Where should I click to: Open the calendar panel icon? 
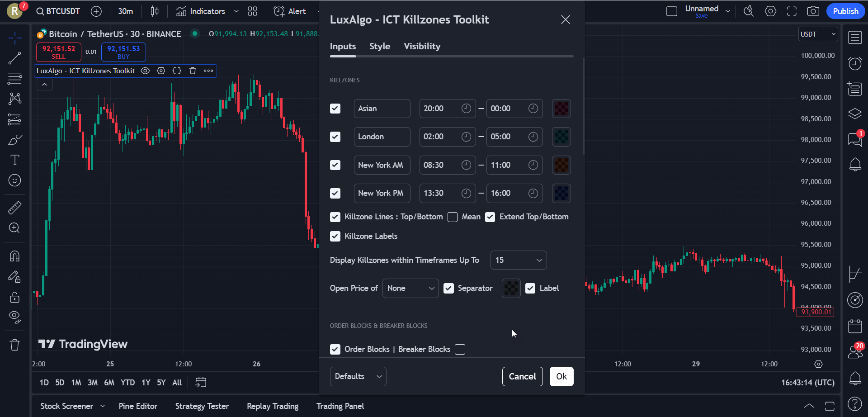(855, 326)
